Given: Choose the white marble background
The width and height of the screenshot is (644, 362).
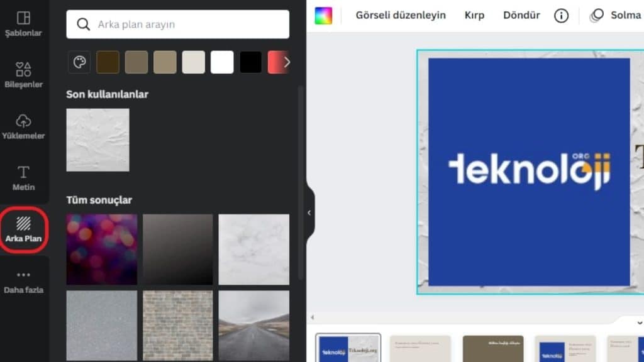Looking at the screenshot, I should pos(254,249).
